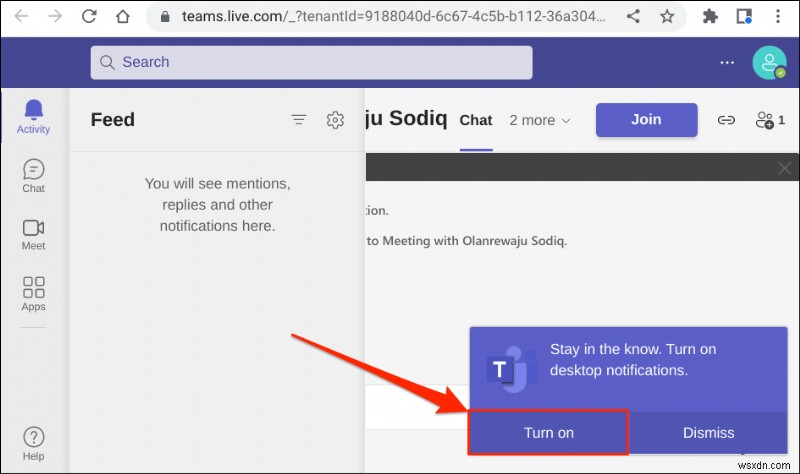Open Feed notification settings gear
800x474 pixels.
coord(335,120)
